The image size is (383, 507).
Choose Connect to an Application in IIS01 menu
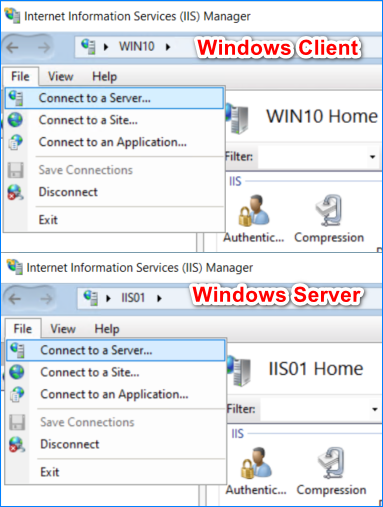tap(116, 394)
